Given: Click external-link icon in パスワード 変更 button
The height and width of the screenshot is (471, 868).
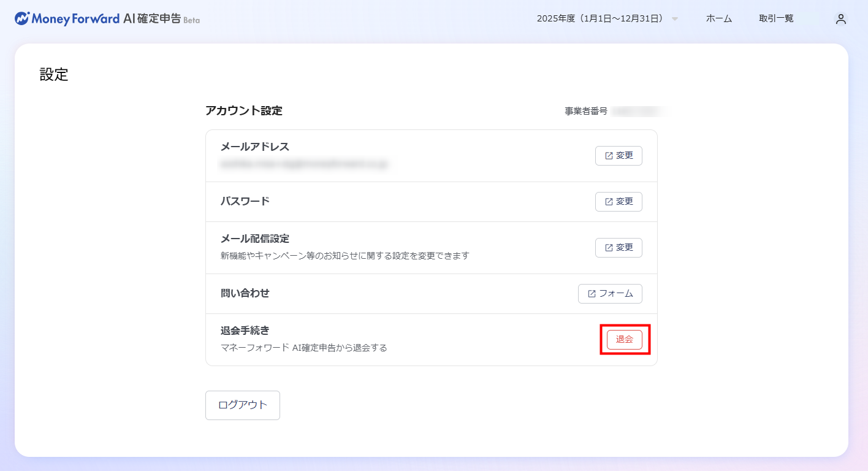Looking at the screenshot, I should (x=609, y=202).
